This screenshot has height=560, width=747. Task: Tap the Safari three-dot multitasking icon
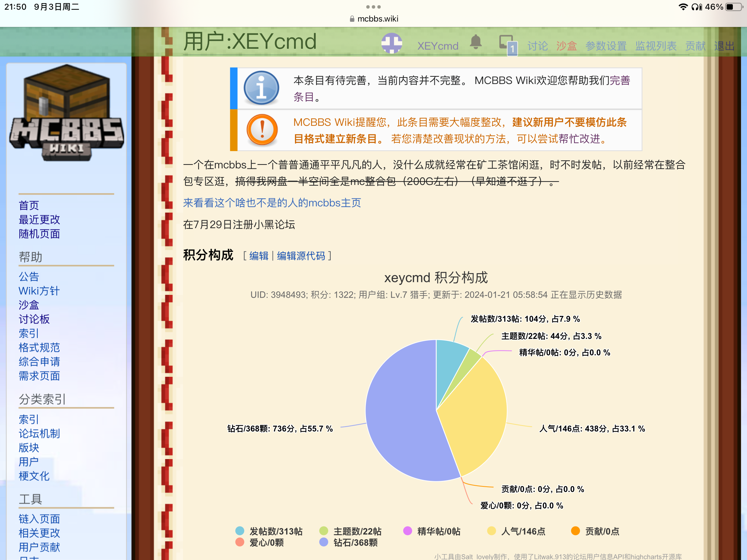click(x=373, y=7)
